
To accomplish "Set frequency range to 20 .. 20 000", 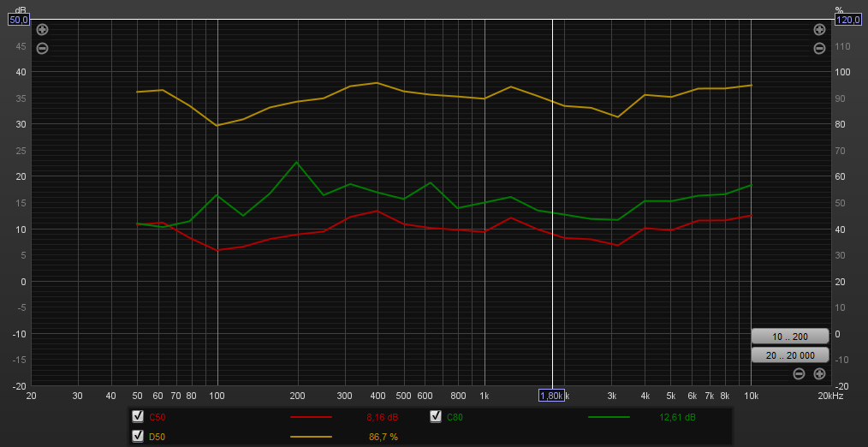I will pos(790,355).
